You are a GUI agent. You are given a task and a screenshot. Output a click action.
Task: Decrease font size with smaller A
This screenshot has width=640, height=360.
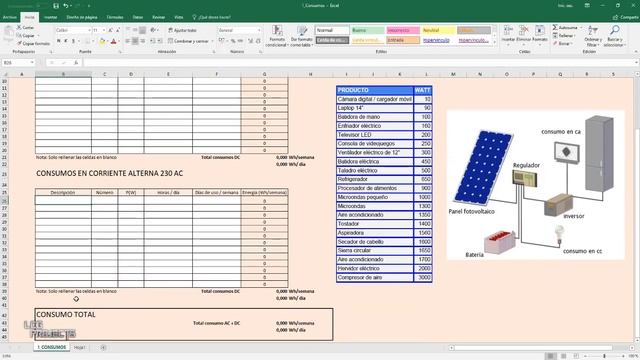118,30
